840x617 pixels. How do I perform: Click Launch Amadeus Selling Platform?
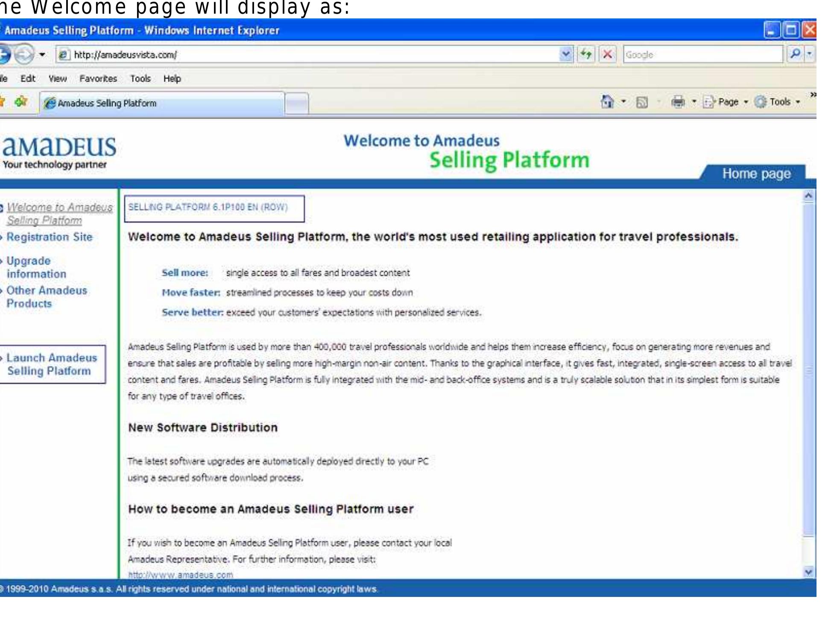[52, 364]
